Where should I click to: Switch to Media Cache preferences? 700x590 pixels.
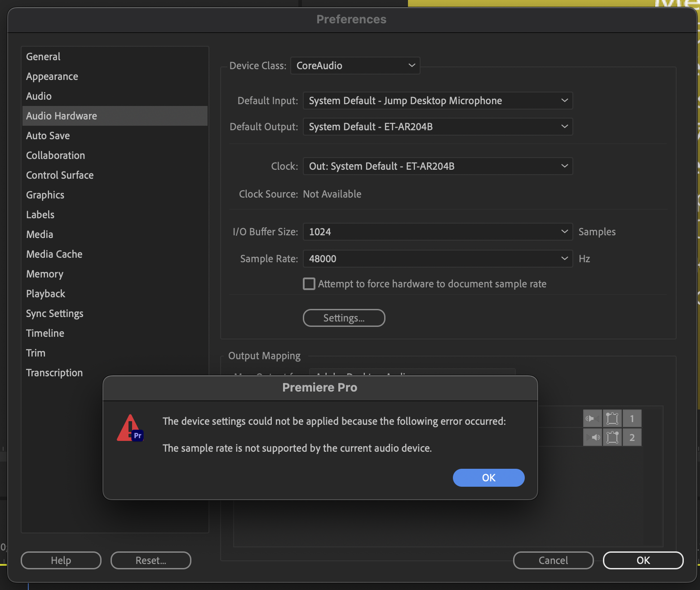click(x=54, y=254)
